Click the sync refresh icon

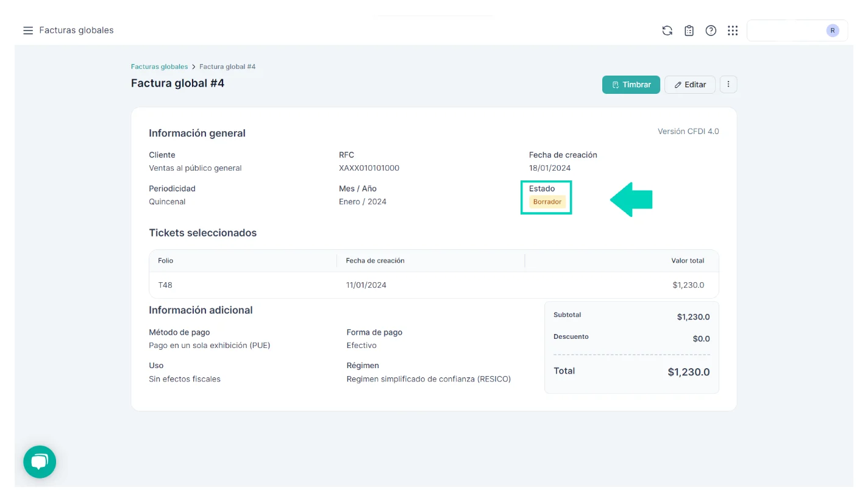[x=667, y=30]
